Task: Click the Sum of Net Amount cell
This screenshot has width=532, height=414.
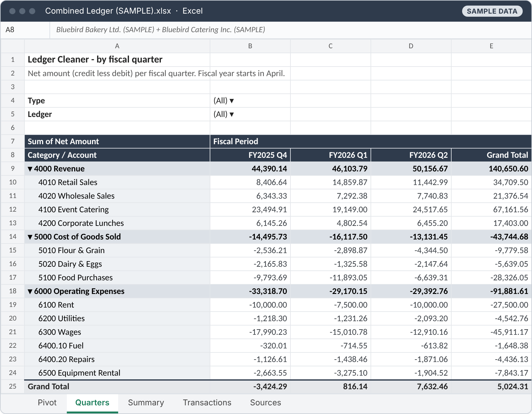Action: [117, 141]
